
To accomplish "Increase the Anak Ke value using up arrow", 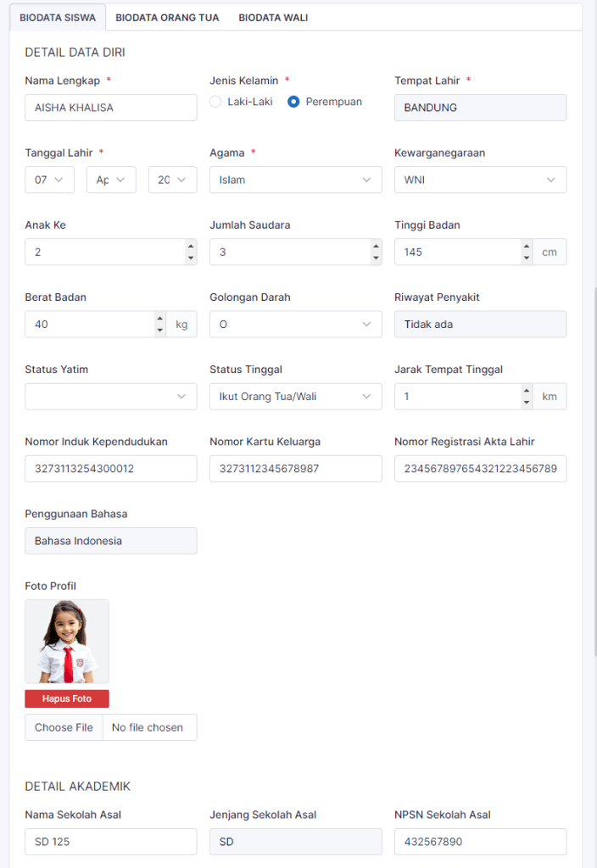I will [190, 246].
